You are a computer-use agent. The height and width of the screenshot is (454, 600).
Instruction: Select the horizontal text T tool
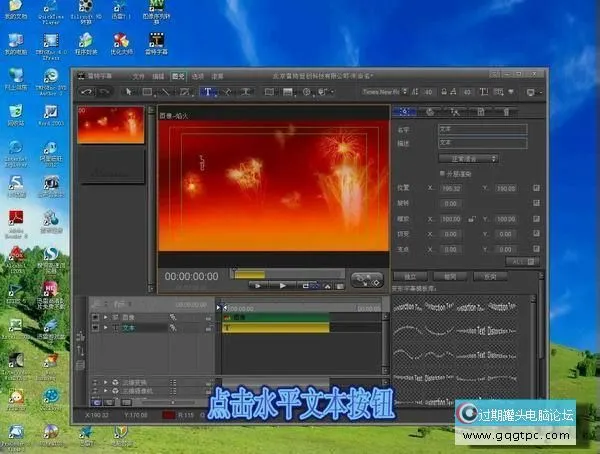coord(208,92)
